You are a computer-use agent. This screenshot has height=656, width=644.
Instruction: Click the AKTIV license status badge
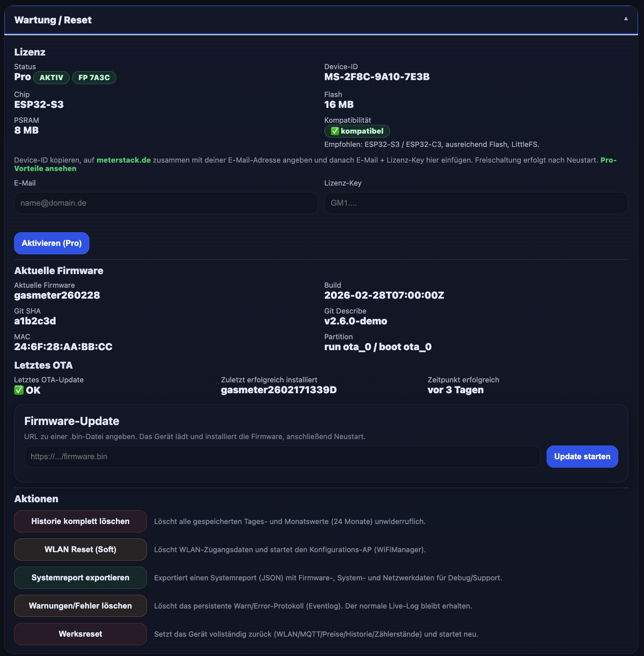(51, 77)
